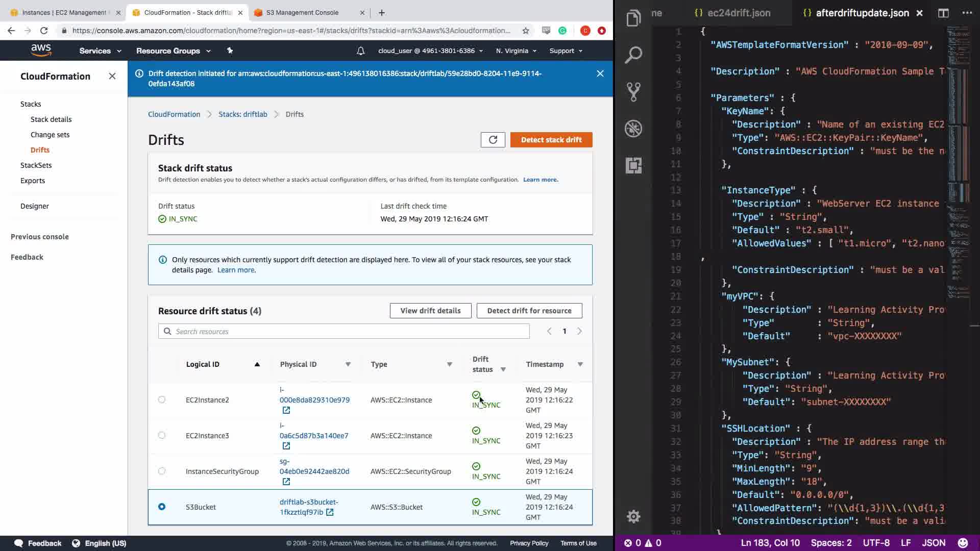Viewport: 980px width, 551px height.
Task: Select the EC2Instance3 radio button
Action: coord(162,436)
